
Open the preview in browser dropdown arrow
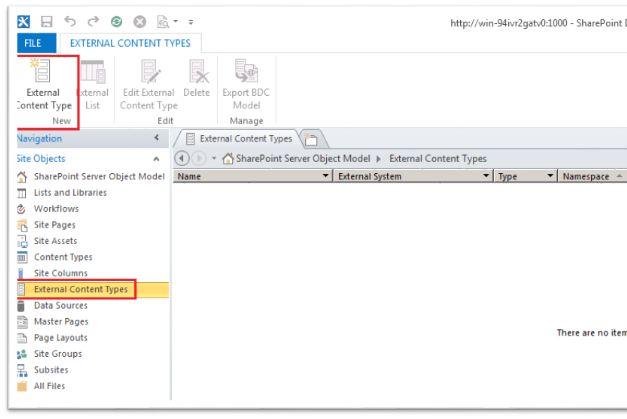(x=175, y=22)
